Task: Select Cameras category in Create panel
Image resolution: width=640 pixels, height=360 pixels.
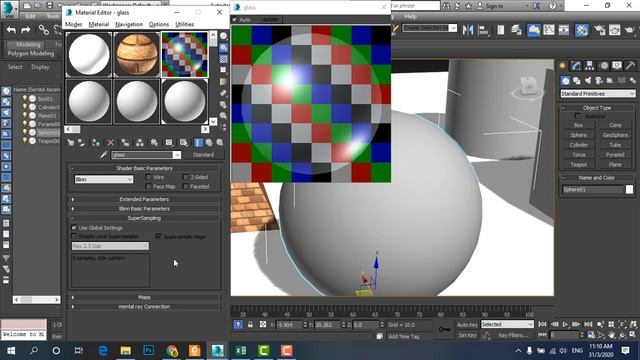Action: point(599,81)
